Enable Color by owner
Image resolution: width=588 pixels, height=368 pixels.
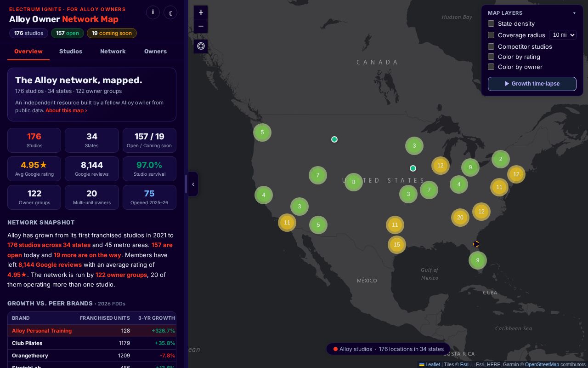tap(491, 67)
